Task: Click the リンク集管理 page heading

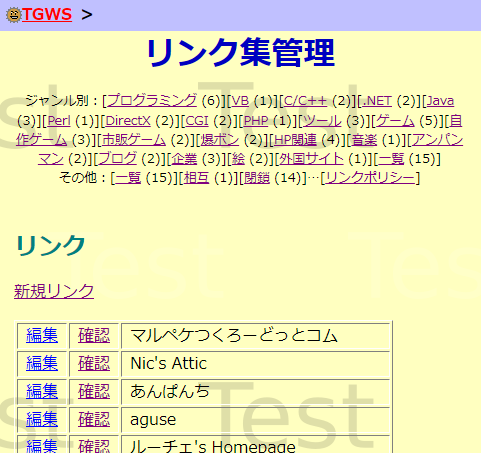Action: [x=240, y=53]
